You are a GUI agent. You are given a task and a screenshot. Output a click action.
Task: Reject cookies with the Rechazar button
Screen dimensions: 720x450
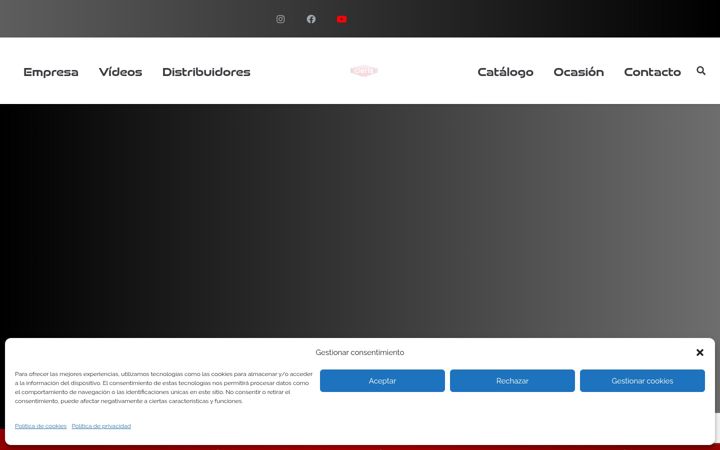coord(512,381)
